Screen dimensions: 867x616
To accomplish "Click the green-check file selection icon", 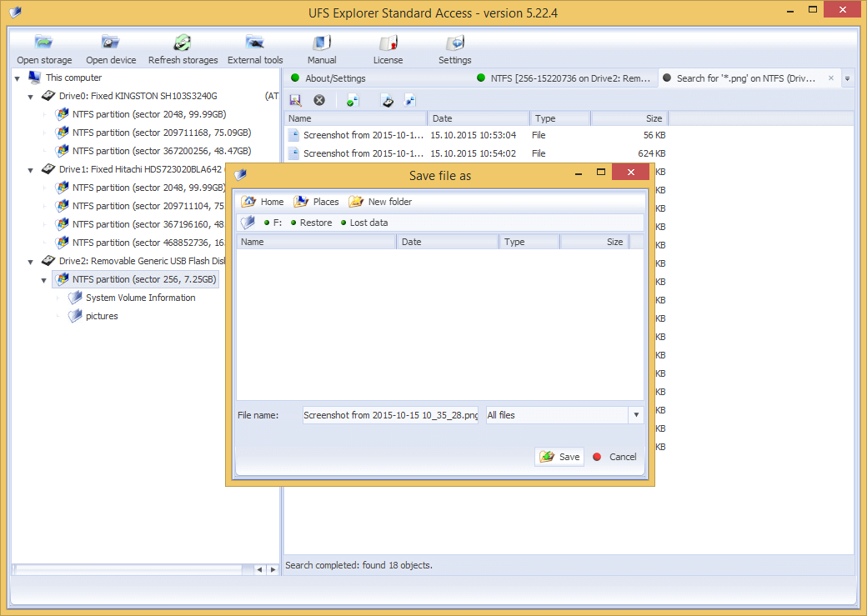I will pyautogui.click(x=353, y=100).
